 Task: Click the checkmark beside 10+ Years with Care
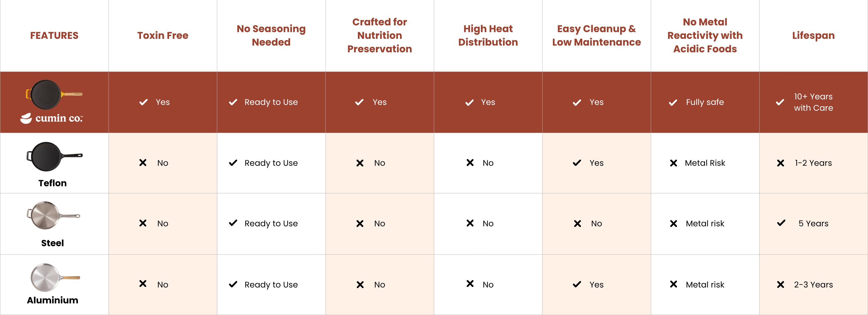click(780, 102)
